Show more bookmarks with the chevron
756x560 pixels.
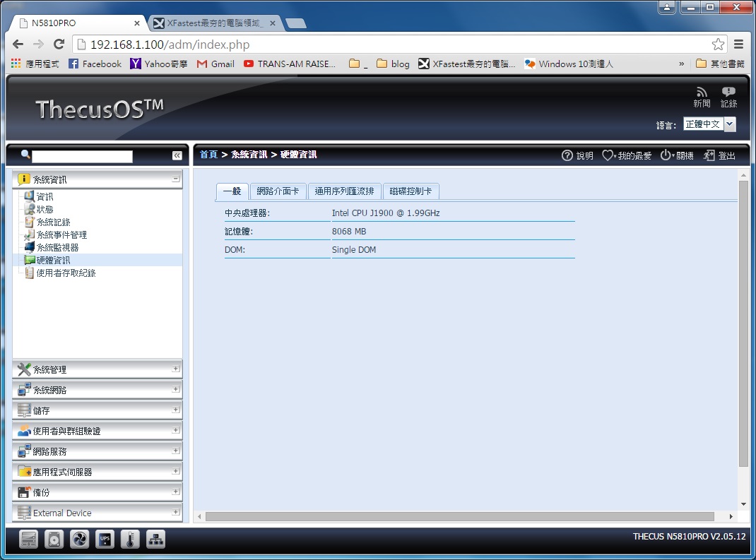click(x=681, y=64)
